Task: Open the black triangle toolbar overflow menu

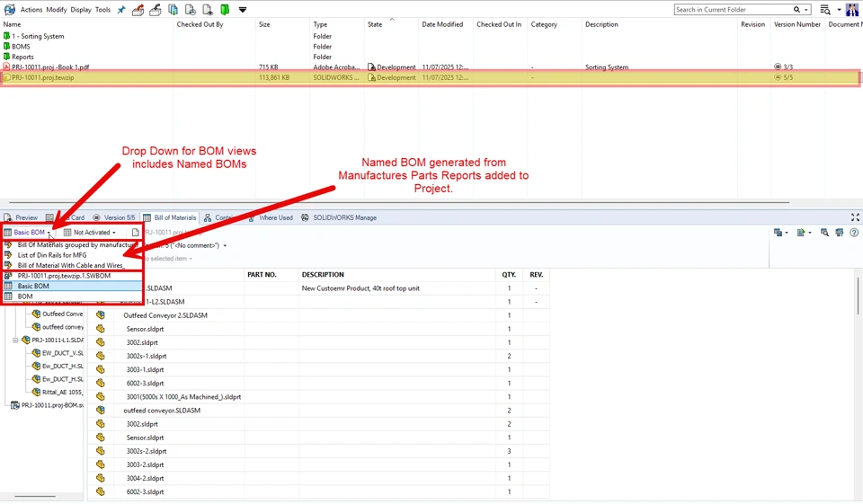Action: [x=242, y=9]
